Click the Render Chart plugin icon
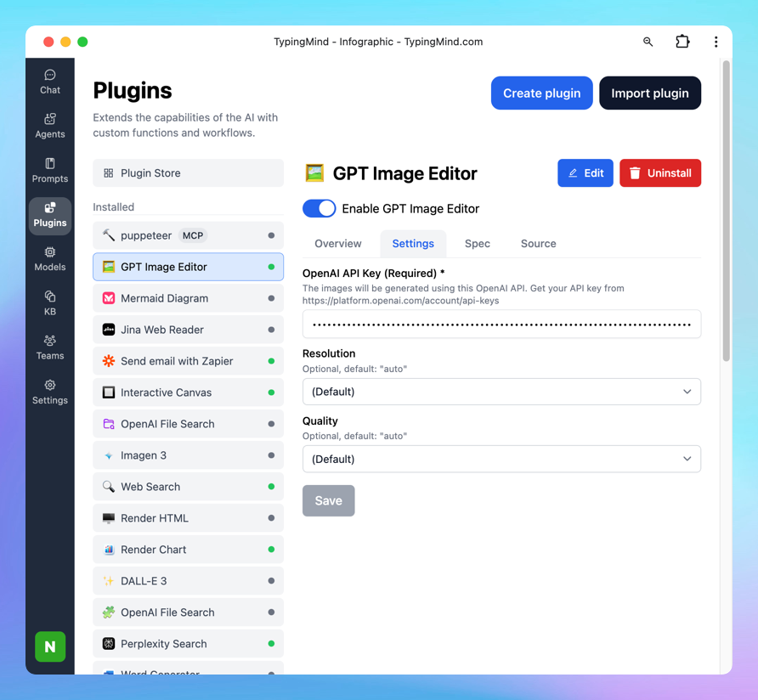Image resolution: width=758 pixels, height=700 pixels. pyautogui.click(x=109, y=550)
